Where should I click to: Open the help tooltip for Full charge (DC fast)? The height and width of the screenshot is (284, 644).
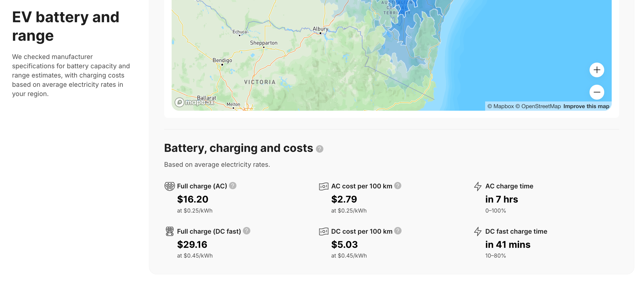coord(246,231)
